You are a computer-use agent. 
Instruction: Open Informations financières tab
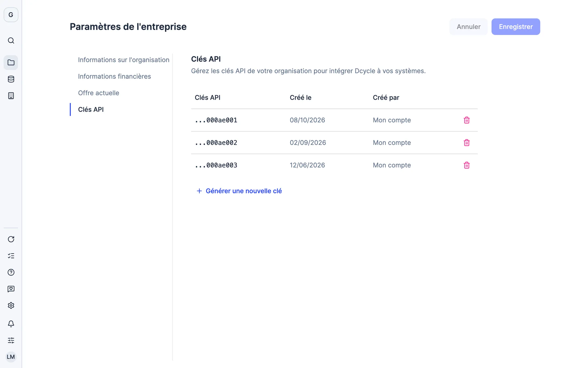[114, 76]
